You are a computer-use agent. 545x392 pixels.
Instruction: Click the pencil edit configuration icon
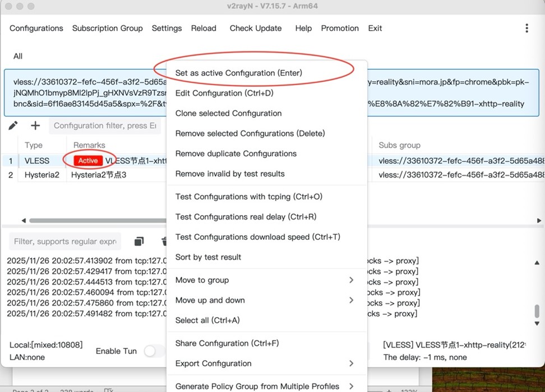13,125
